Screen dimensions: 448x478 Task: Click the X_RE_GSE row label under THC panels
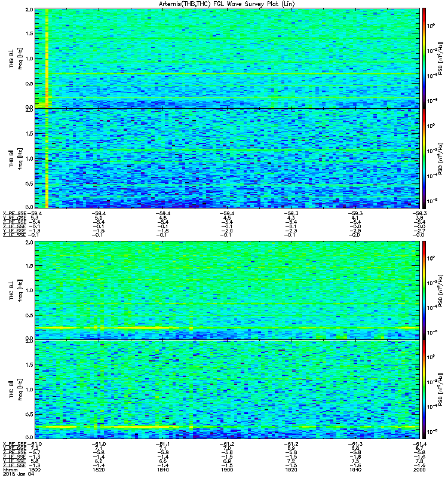[14, 444]
